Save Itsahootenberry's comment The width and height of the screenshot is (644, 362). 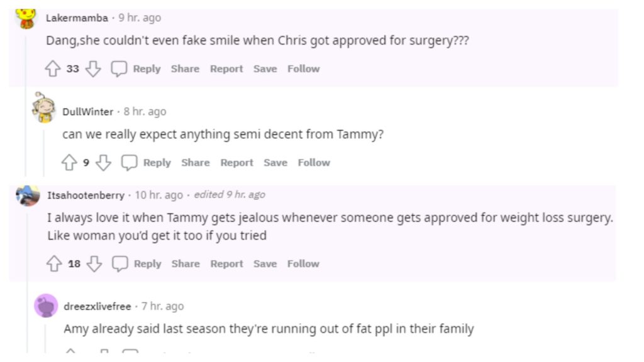click(x=265, y=264)
